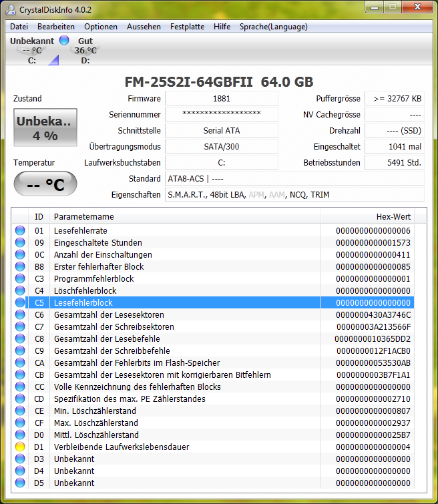
Task: Click status orb of Mittl. Löschzählerstand row
Action: [x=20, y=435]
